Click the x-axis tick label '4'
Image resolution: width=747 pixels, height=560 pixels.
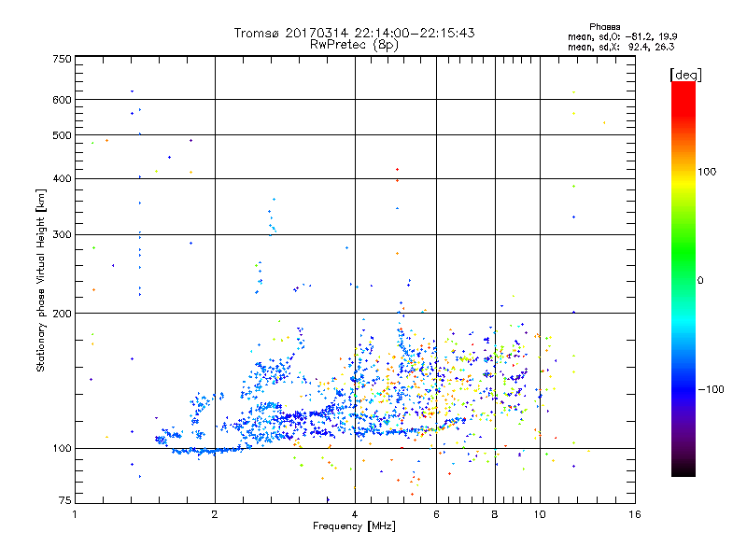355,514
